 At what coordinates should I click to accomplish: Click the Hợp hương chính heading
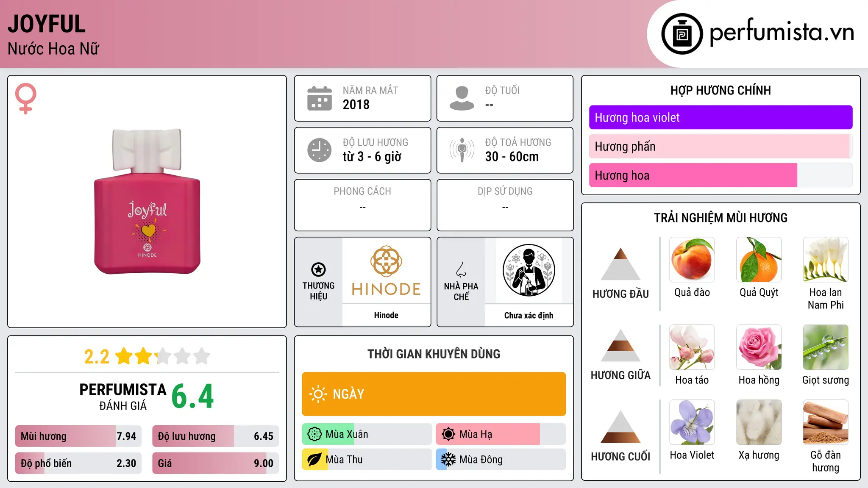pyautogui.click(x=721, y=90)
